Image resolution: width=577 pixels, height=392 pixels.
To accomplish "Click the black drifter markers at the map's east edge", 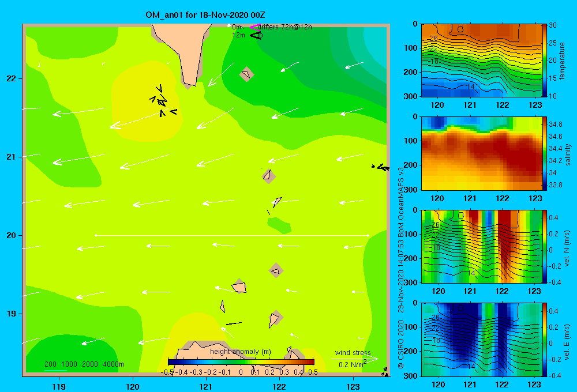I will click(380, 167).
